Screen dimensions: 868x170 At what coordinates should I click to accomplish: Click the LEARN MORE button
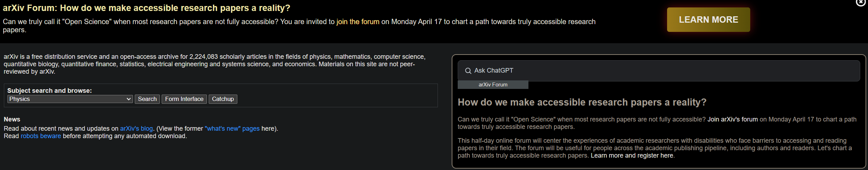point(708,20)
